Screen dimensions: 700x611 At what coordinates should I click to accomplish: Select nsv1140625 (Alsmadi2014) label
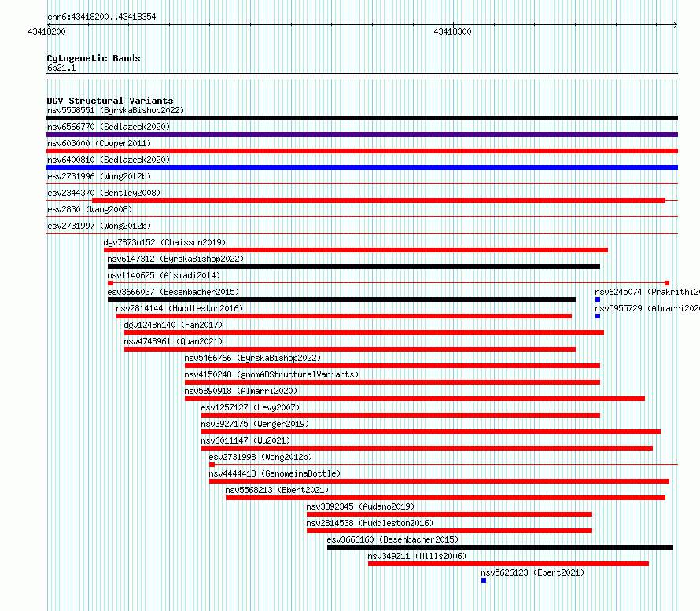(164, 275)
